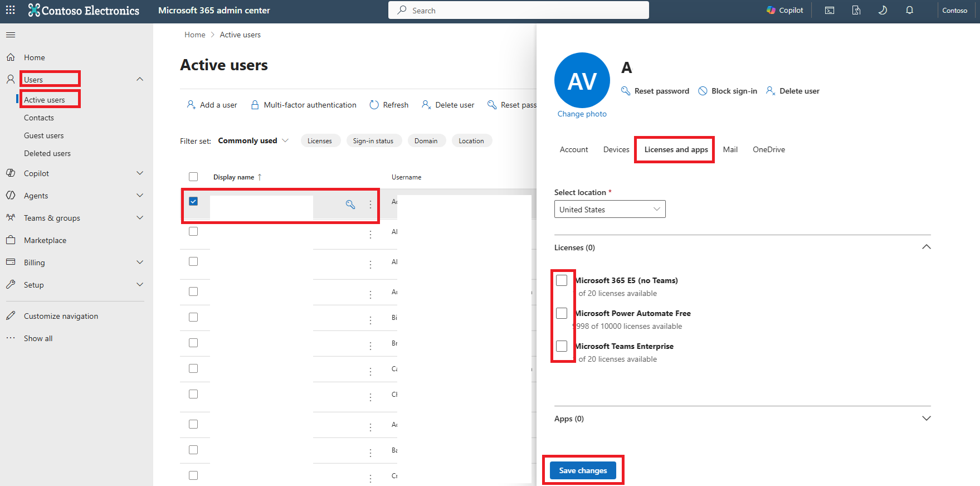Switch to the OneDrive tab
The width and height of the screenshot is (980, 486).
point(769,149)
